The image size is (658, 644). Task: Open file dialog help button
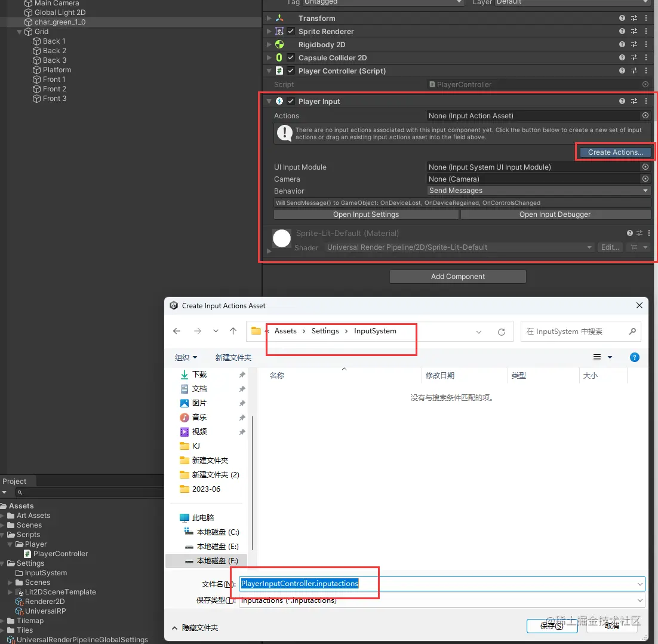635,357
